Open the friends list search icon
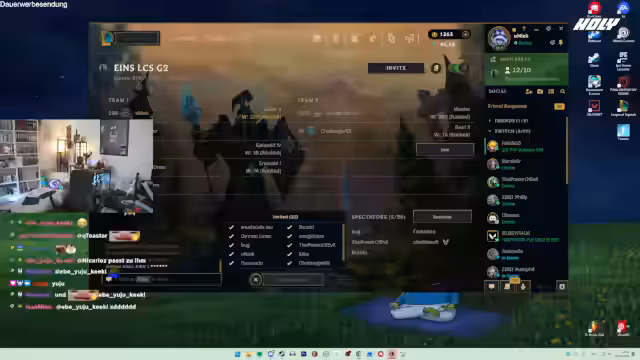This screenshot has width=640, height=360. click(x=562, y=92)
